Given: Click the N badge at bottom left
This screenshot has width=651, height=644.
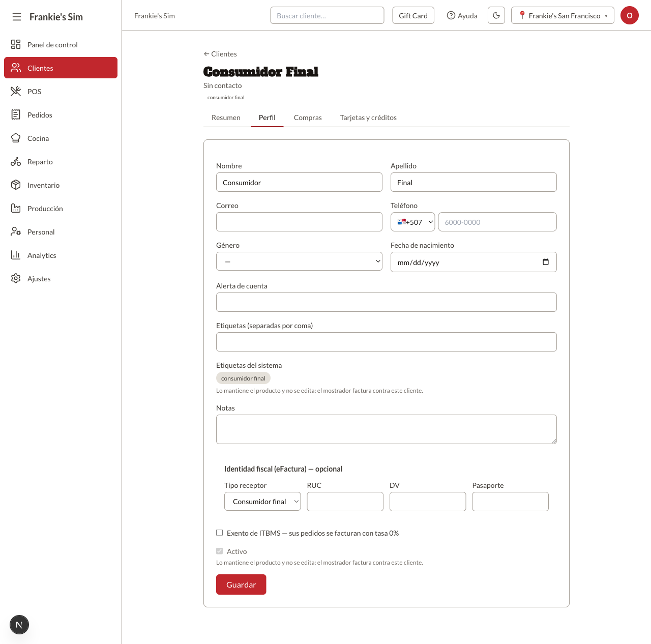Looking at the screenshot, I should pyautogui.click(x=19, y=625).
